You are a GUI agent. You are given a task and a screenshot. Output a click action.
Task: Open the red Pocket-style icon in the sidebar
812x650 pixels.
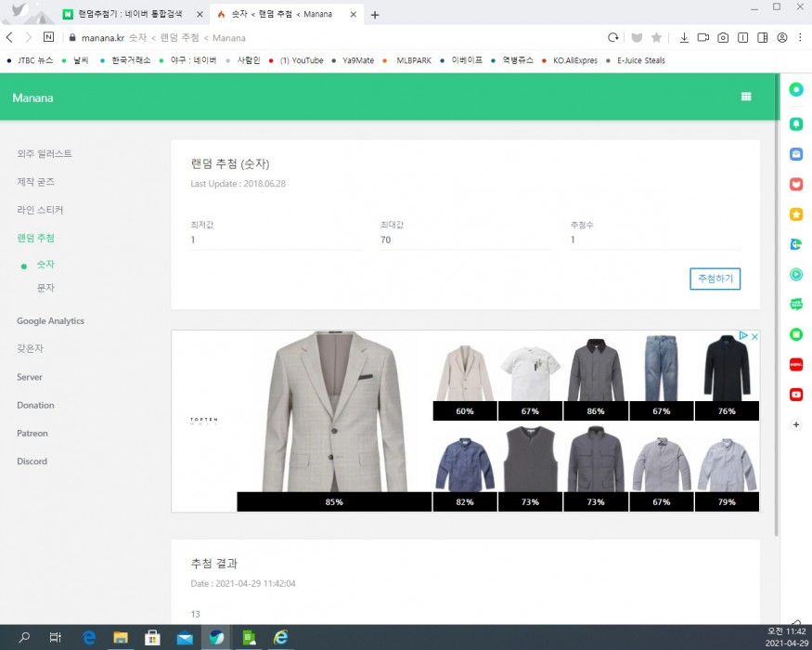(796, 184)
